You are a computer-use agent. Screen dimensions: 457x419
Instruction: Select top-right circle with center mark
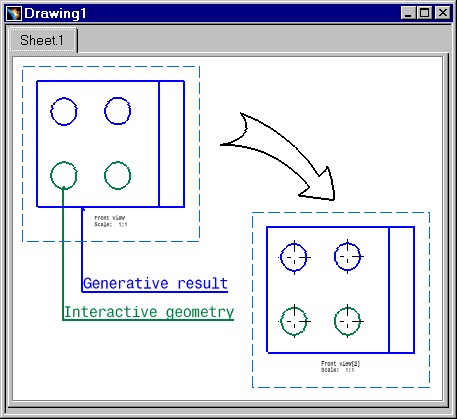click(348, 256)
